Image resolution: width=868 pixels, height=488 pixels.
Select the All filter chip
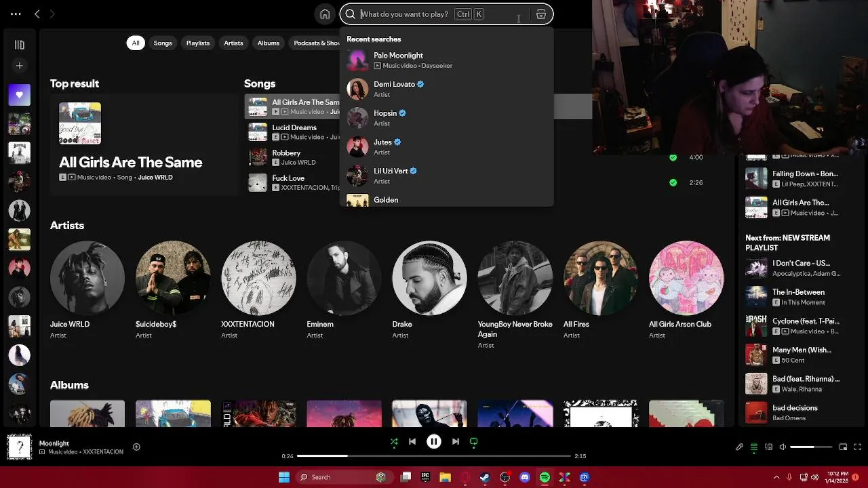(136, 43)
